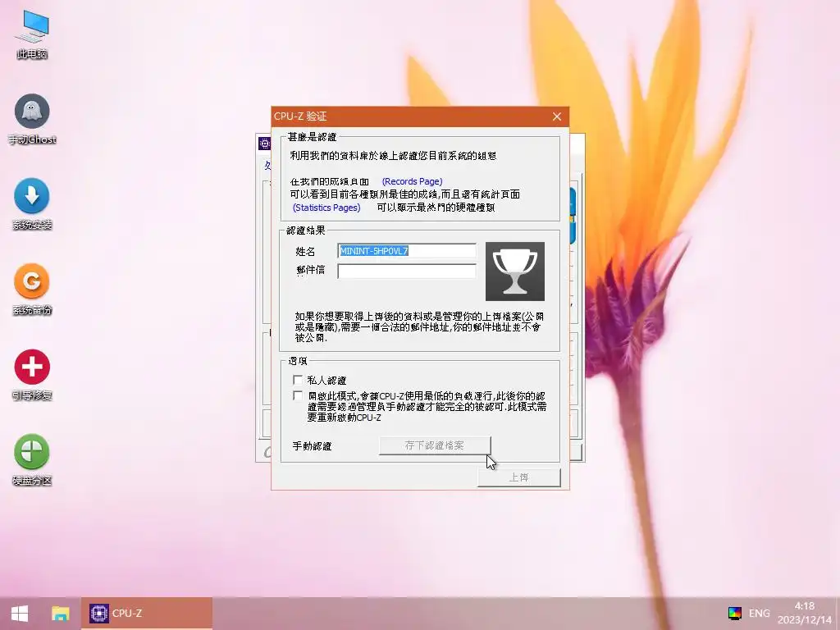The width and height of the screenshot is (840, 630).
Task: Tick the low-load mode checkbox below 私人認證
Action: pyautogui.click(x=297, y=396)
